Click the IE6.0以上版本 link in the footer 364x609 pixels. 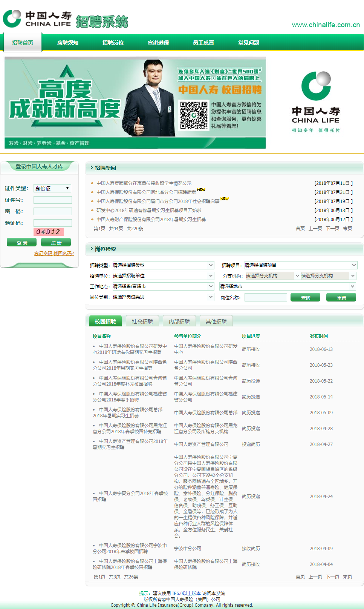coord(187,594)
